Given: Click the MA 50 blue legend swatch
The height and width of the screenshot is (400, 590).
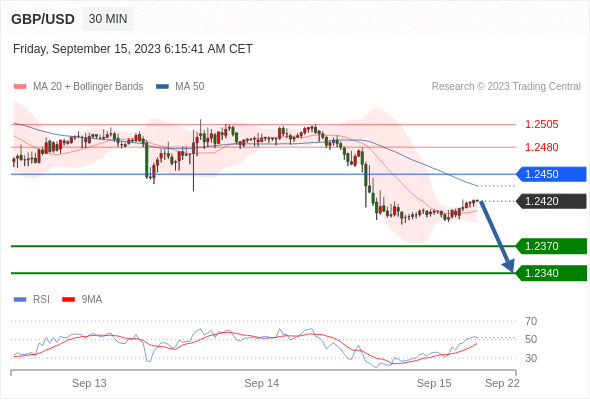Looking at the screenshot, I should pos(162,87).
